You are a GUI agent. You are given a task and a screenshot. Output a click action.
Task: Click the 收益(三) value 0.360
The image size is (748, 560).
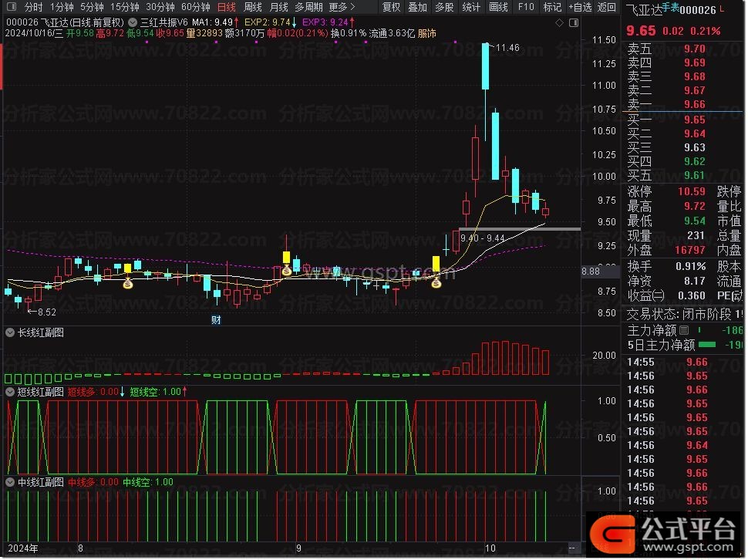(692, 295)
